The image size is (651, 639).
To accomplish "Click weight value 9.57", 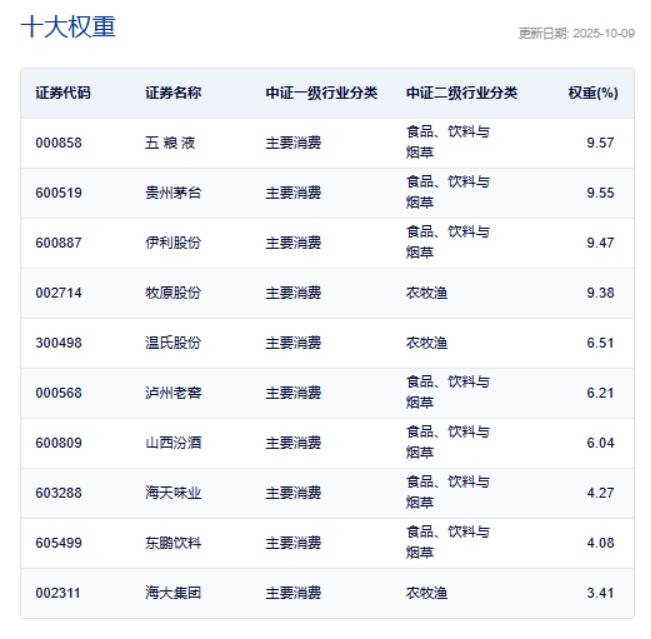I will 600,143.
